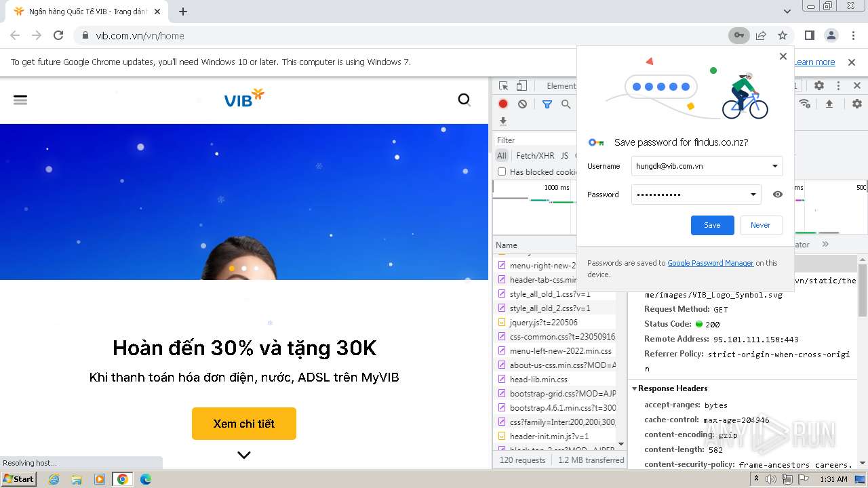This screenshot has height=488, width=868.
Task: Select the first carousel dot
Action: point(232,268)
